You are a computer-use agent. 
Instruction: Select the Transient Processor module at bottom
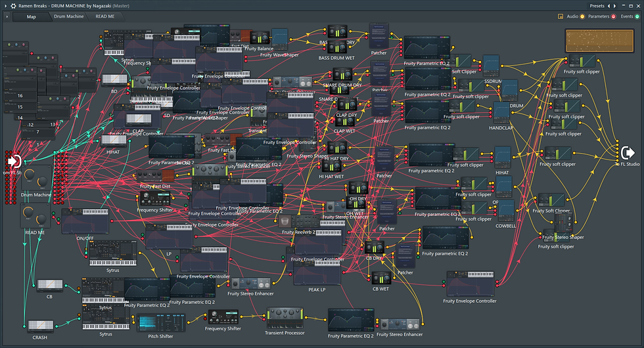click(285, 318)
